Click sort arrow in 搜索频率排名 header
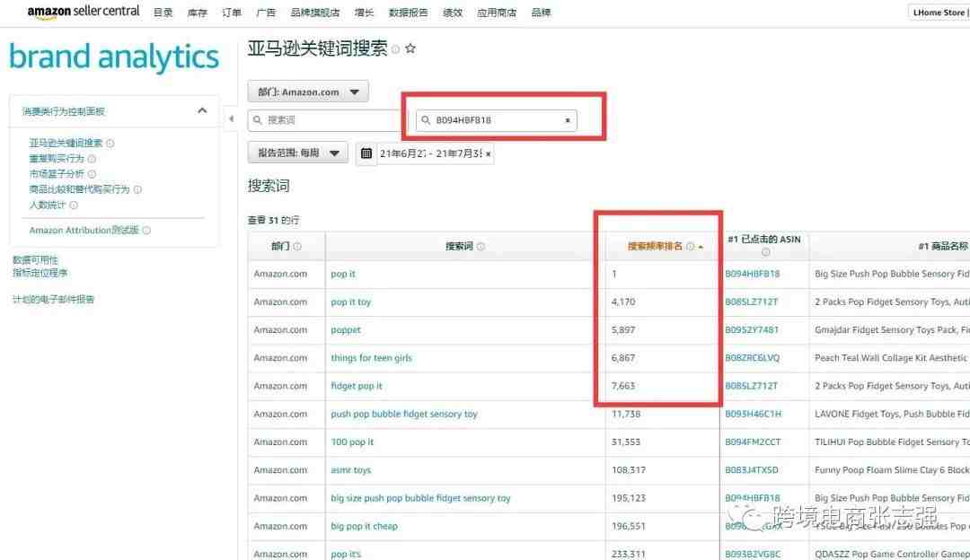This screenshot has width=970, height=560. coord(701,247)
